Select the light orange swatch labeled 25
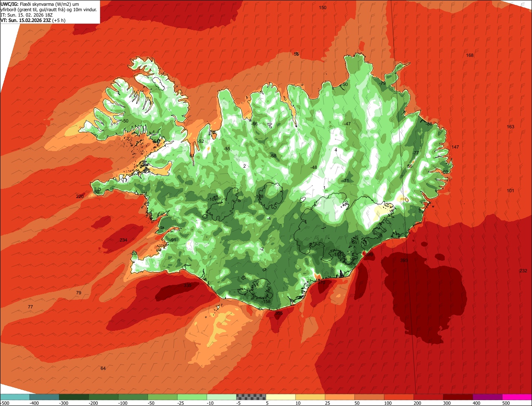 tap(340, 396)
